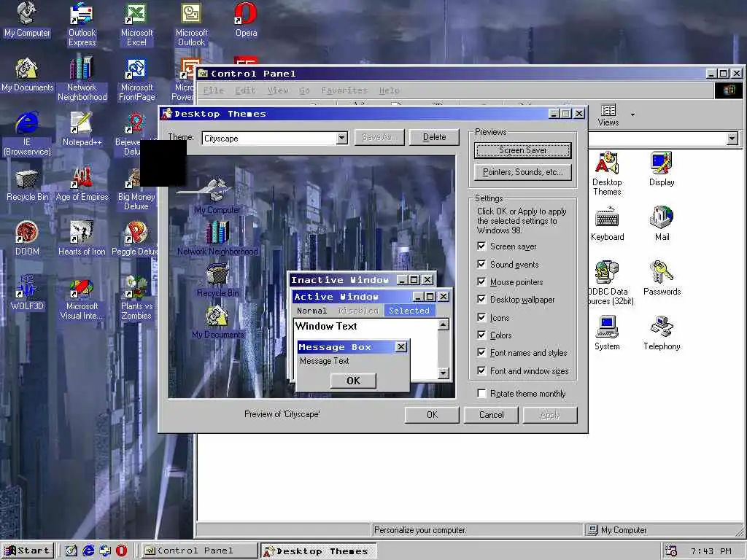Image resolution: width=747 pixels, height=560 pixels.
Task: Open Mail in Control Panel
Action: tap(662, 224)
